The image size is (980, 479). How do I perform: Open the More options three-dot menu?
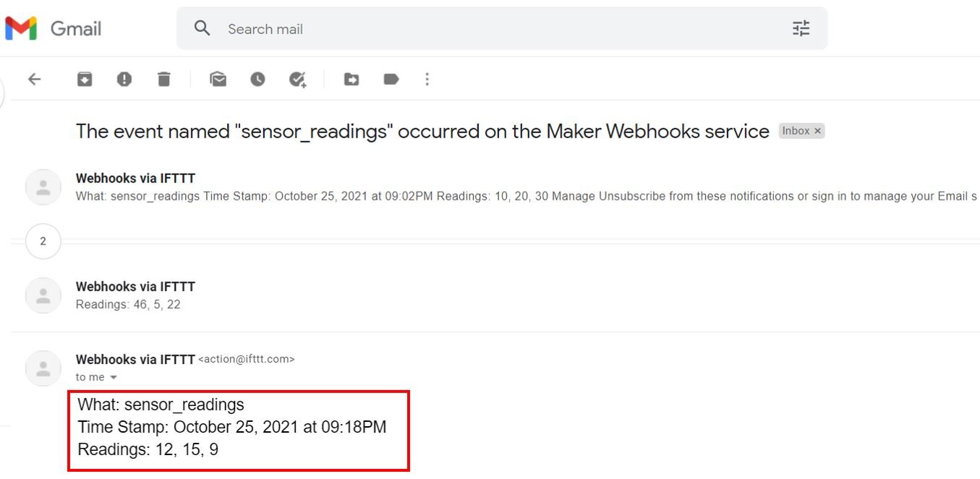[x=427, y=79]
